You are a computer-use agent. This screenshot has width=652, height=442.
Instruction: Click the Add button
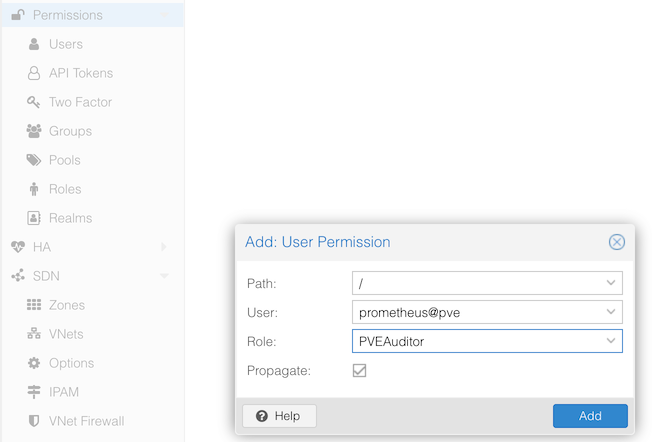pyautogui.click(x=590, y=416)
